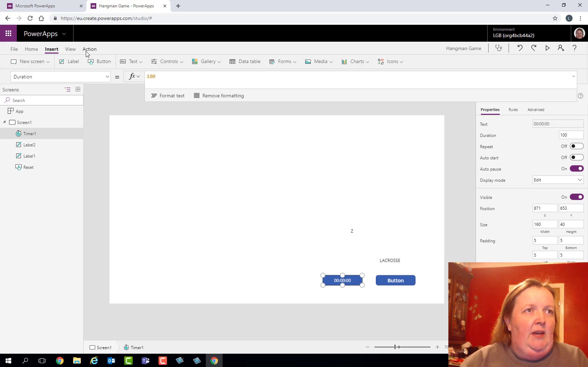Click the formula bar help icon

coord(580,96)
